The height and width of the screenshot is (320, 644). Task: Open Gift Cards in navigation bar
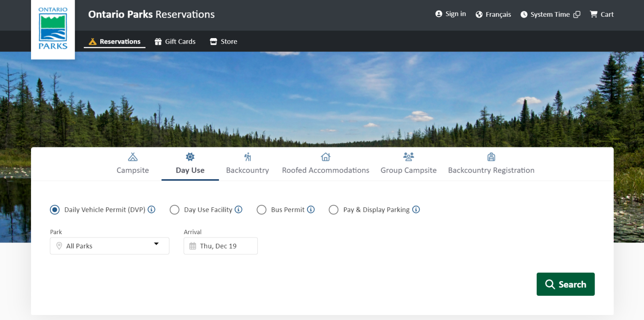pos(175,41)
